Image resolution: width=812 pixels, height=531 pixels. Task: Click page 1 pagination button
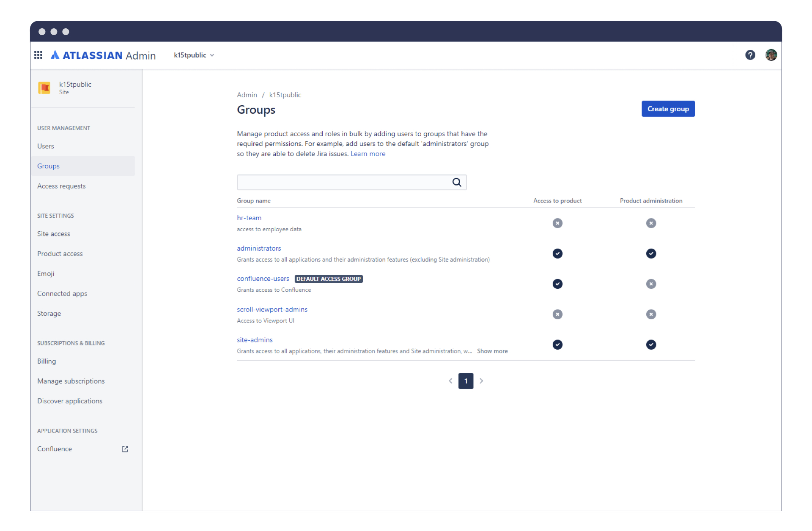pos(466,380)
